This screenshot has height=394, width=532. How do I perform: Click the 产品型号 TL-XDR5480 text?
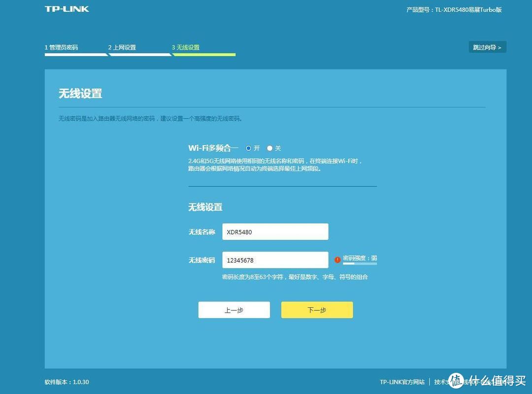point(453,9)
